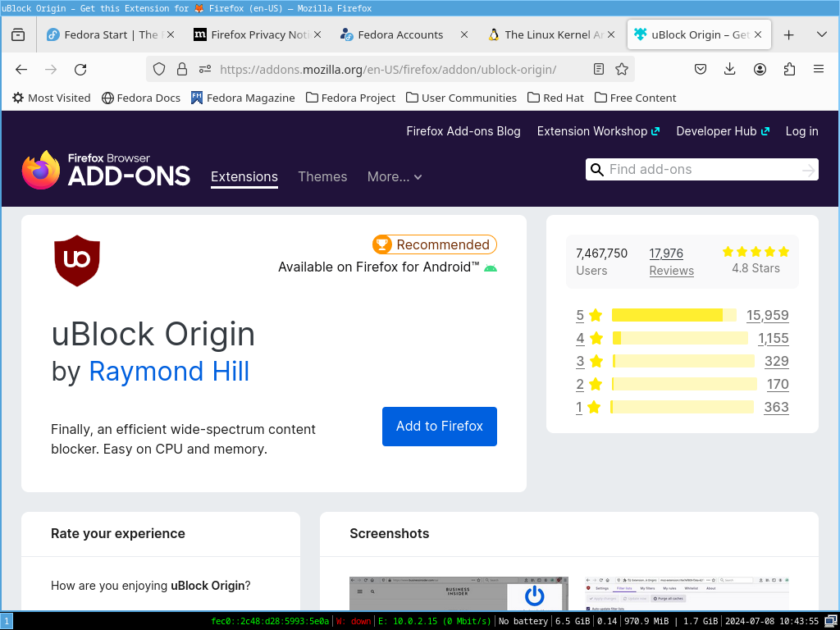Screen dimensions: 840x630
Task: Open the Firefox application menu
Action: [819, 69]
